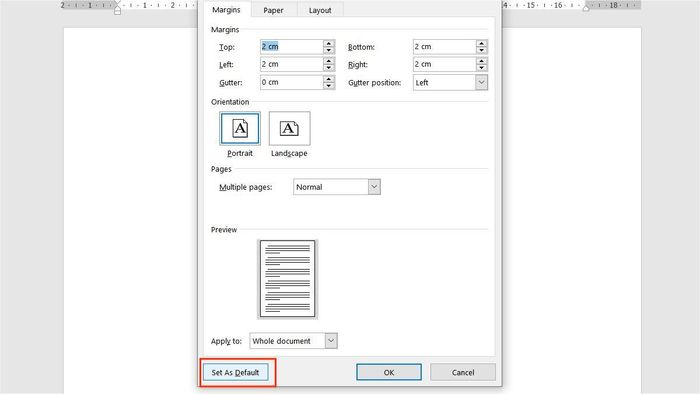This screenshot has height=394, width=700.
Task: Open the Layout tab
Action: tap(320, 10)
